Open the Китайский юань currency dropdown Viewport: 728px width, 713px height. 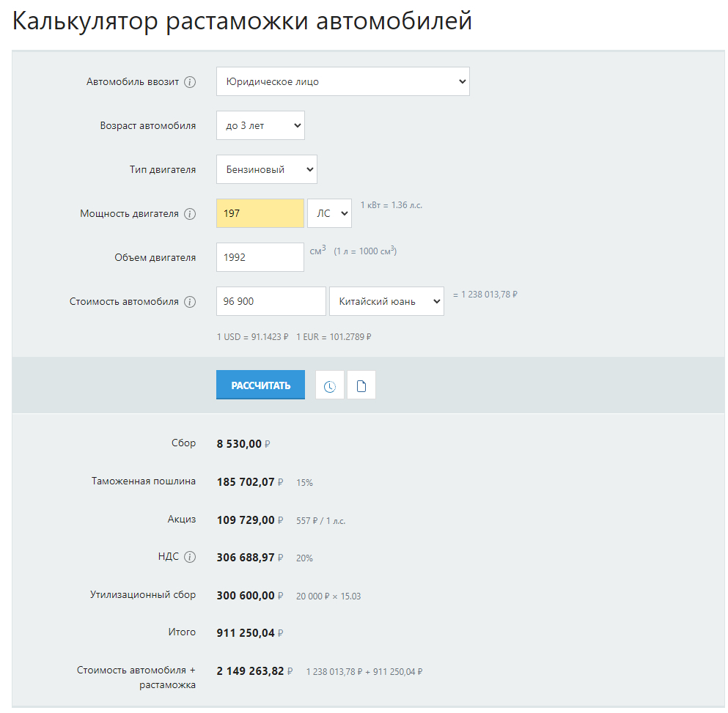click(x=386, y=301)
